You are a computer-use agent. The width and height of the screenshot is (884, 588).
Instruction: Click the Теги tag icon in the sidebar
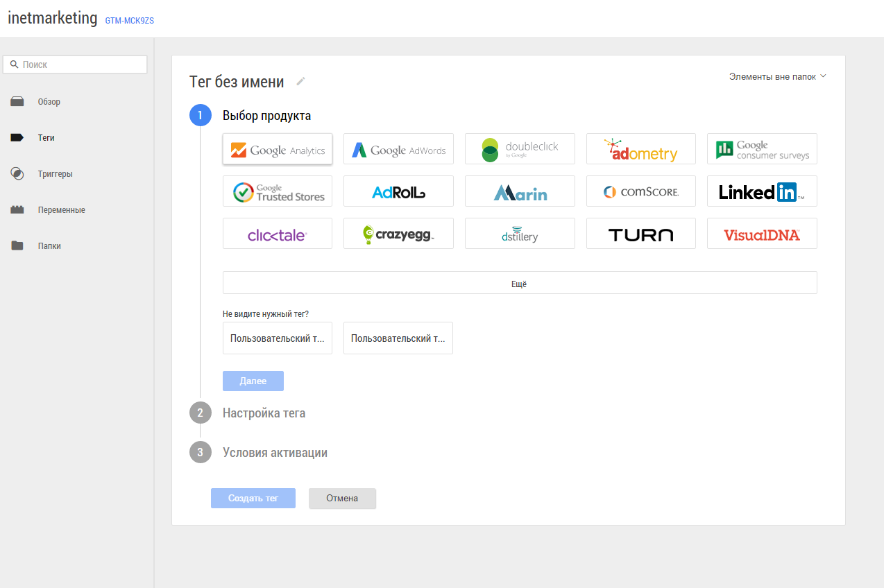pos(17,138)
